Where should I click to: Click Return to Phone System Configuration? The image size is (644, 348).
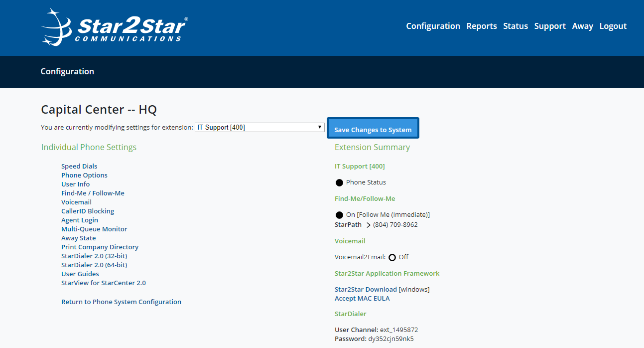121,302
